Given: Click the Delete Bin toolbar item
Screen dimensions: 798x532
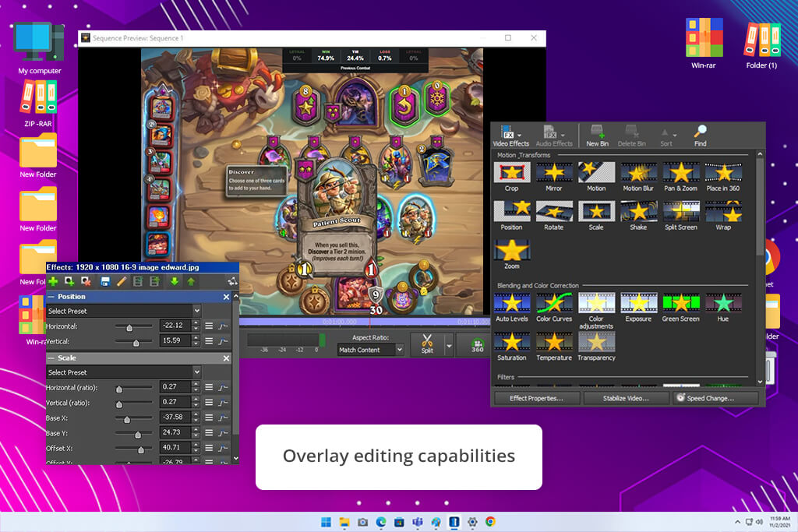Looking at the screenshot, I should [x=631, y=136].
